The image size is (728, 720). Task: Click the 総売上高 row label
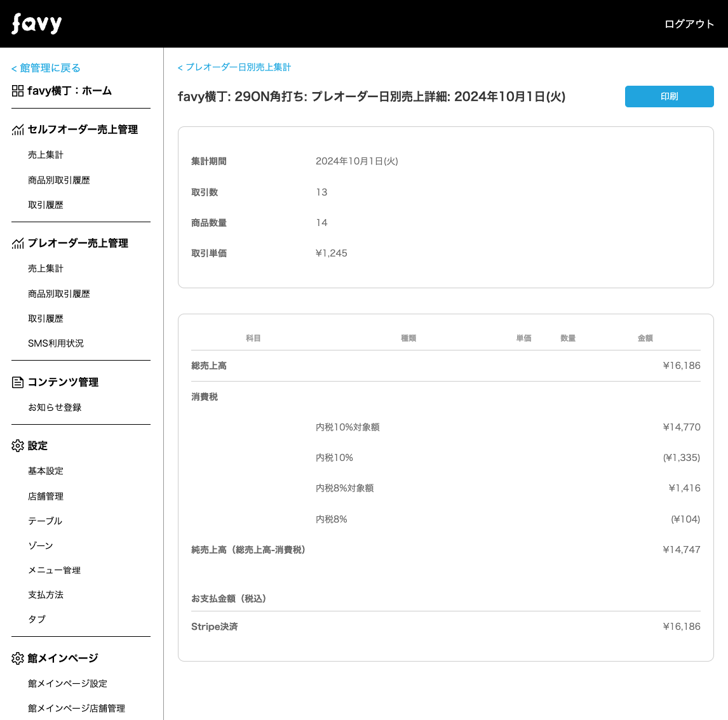(209, 366)
